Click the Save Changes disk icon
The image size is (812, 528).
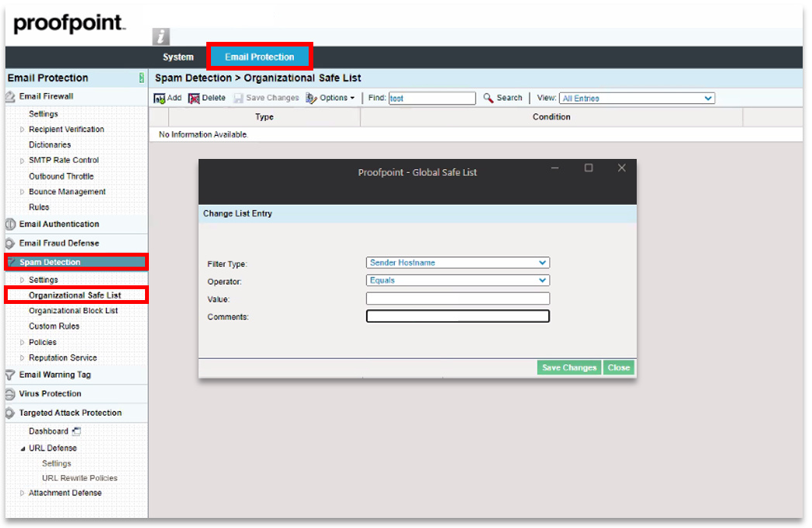(x=239, y=98)
